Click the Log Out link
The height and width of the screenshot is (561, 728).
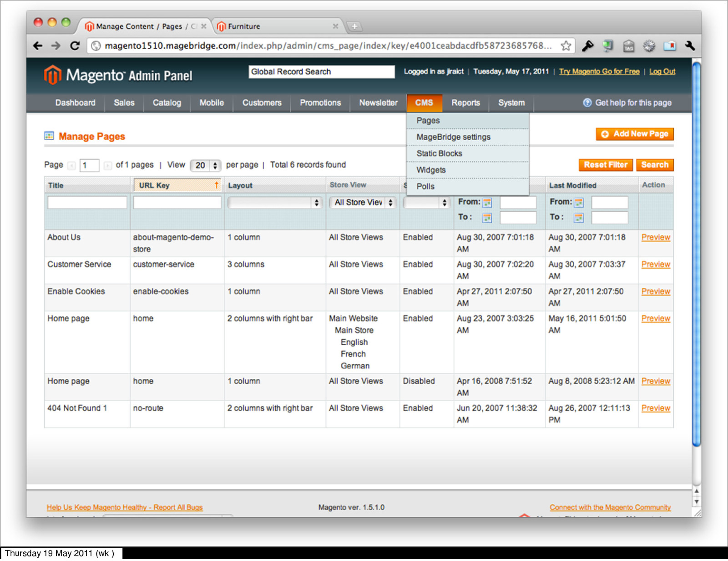click(x=662, y=71)
